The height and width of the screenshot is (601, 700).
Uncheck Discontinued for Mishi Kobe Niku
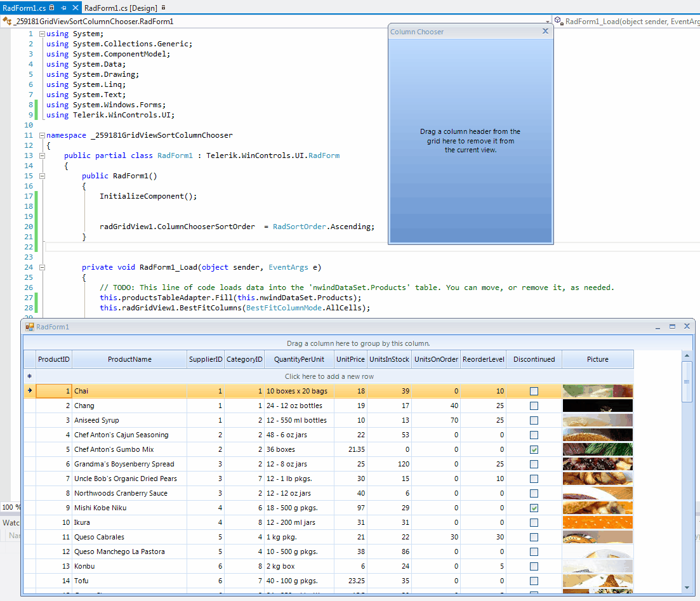point(534,508)
